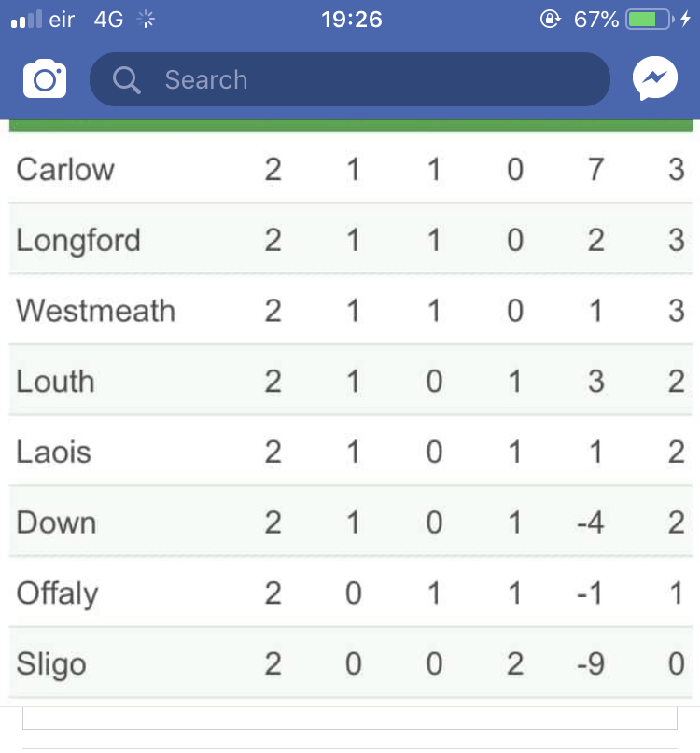Image resolution: width=700 pixels, height=753 pixels.
Task: Select the Longford team name
Action: coord(78,241)
